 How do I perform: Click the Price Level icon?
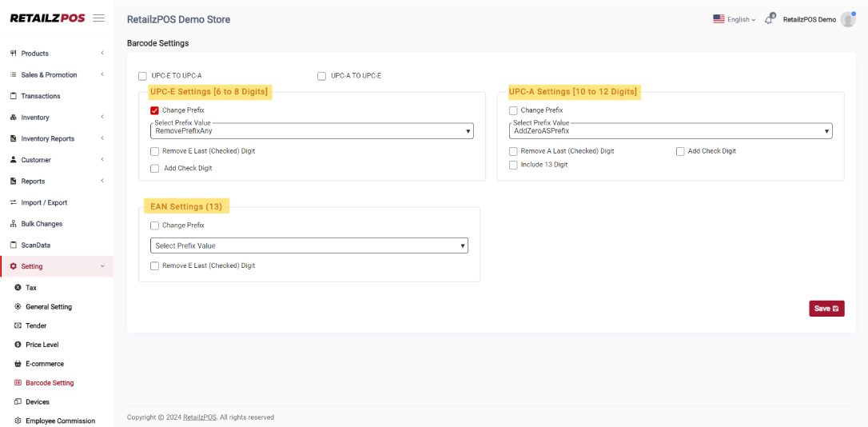(18, 345)
